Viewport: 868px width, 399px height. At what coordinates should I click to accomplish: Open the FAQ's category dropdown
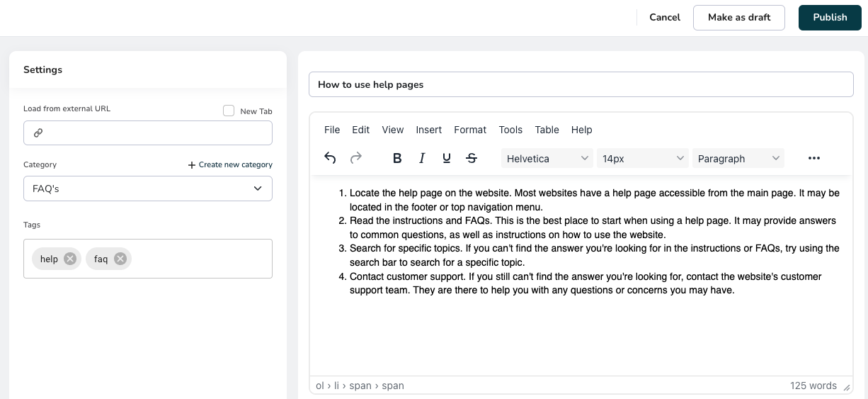click(148, 189)
